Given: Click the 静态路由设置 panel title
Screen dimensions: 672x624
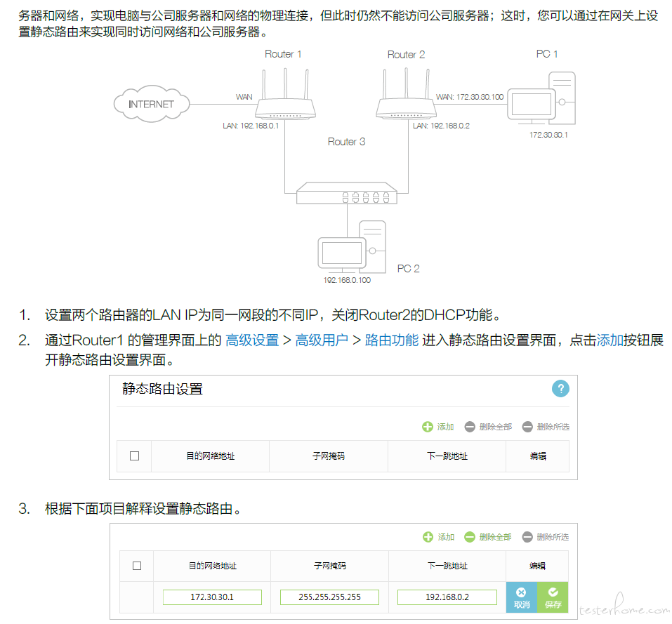Looking at the screenshot, I should coord(162,388).
